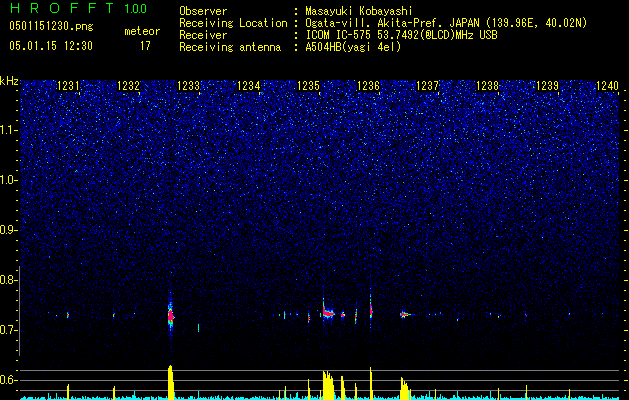Viewport: 629px width, 400px height.
Task: Click the Receiver field label
Action: [x=203, y=35]
